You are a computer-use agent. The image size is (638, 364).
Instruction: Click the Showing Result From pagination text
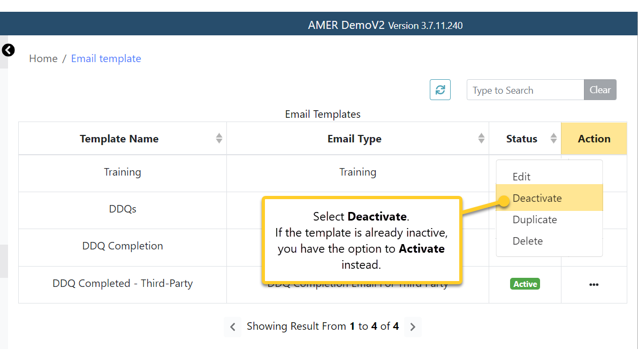(323, 326)
